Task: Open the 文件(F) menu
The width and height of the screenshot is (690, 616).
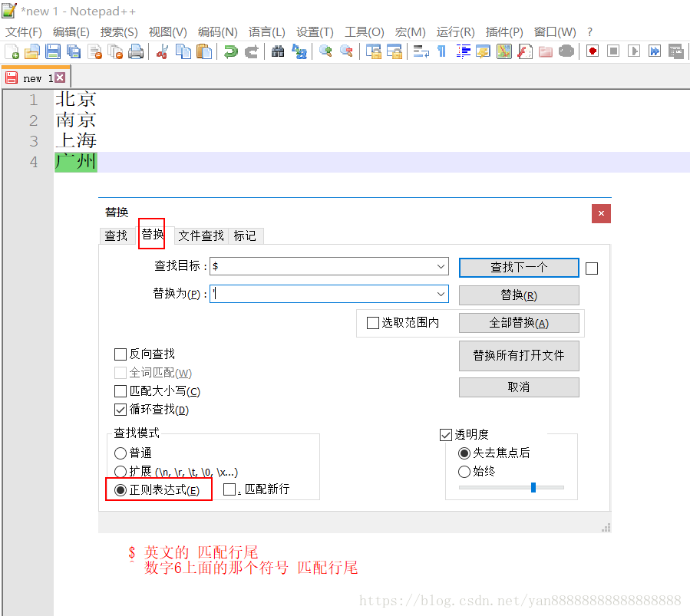Action: [x=23, y=32]
